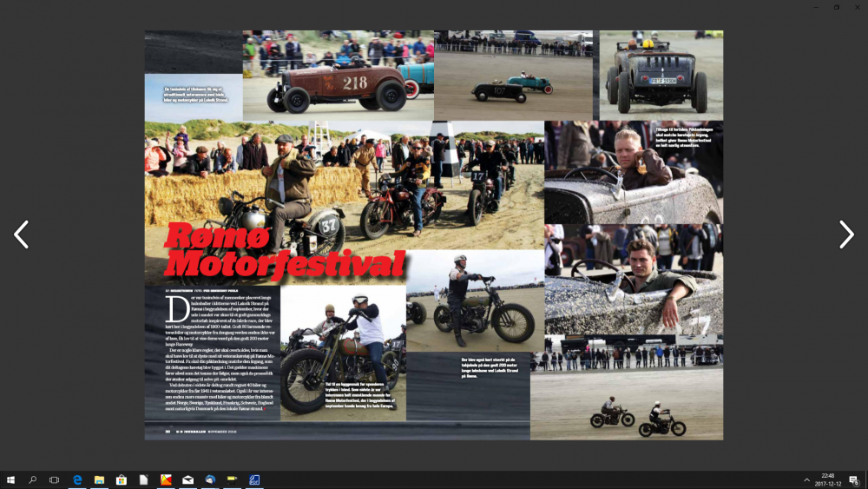Close the magazine viewer window

pos(857,7)
